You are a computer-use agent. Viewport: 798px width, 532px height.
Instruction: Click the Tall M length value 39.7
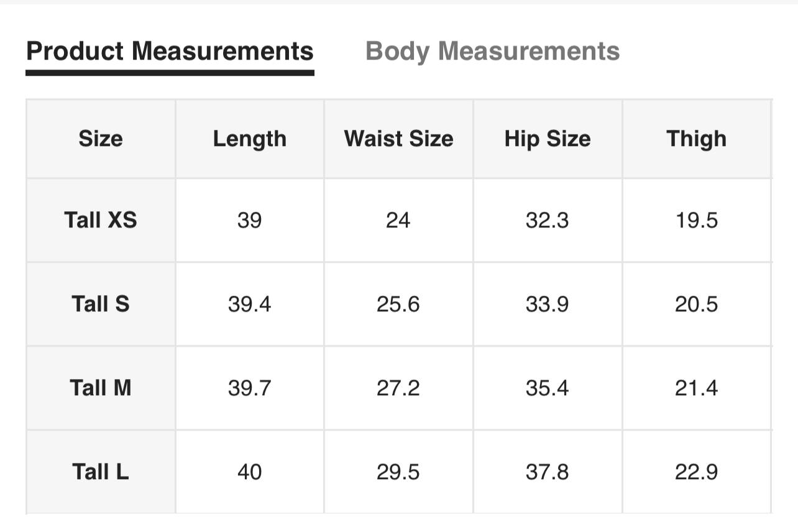pos(250,388)
